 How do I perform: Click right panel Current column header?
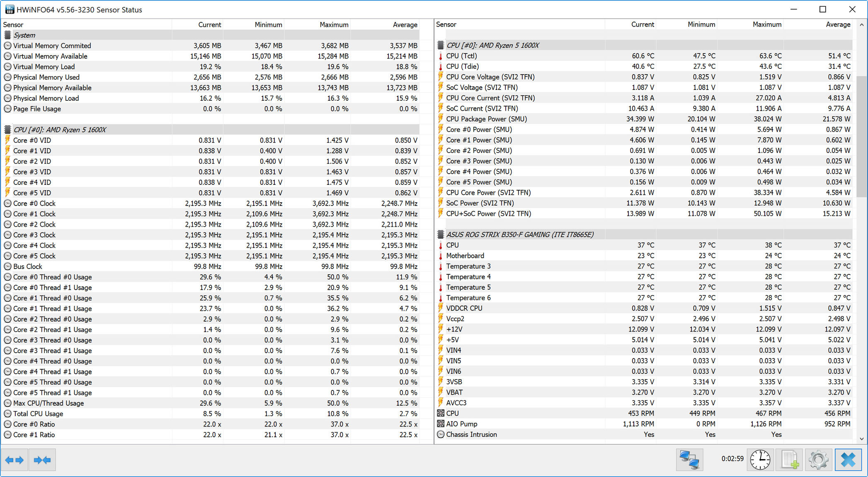coord(630,24)
